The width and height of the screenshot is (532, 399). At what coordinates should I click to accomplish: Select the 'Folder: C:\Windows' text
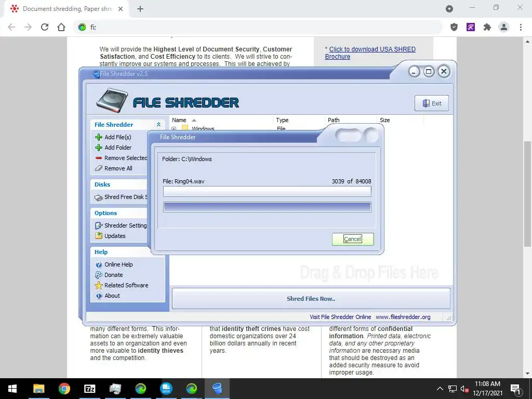[x=187, y=159]
